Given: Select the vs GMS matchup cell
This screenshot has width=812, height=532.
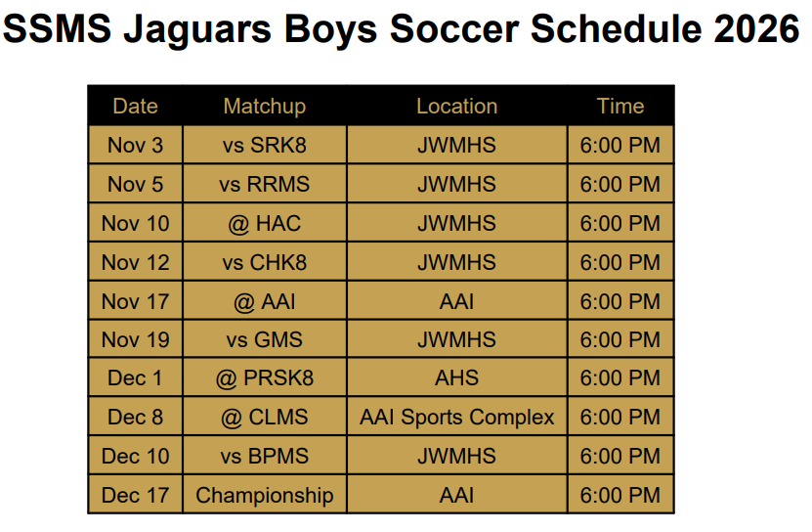Looking at the screenshot, I should pos(265,339).
